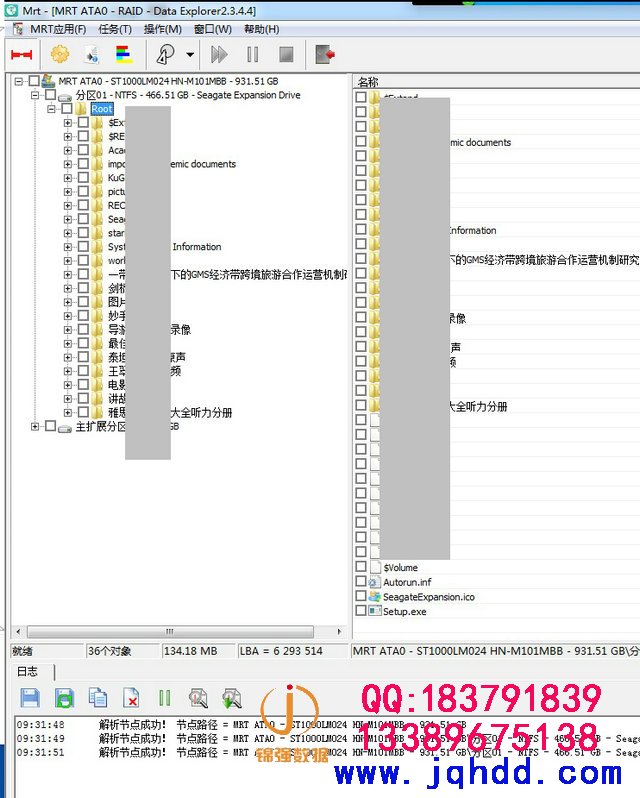640x798 pixels.
Task: Tick checkbox next to Autorun.inf
Action: (361, 581)
